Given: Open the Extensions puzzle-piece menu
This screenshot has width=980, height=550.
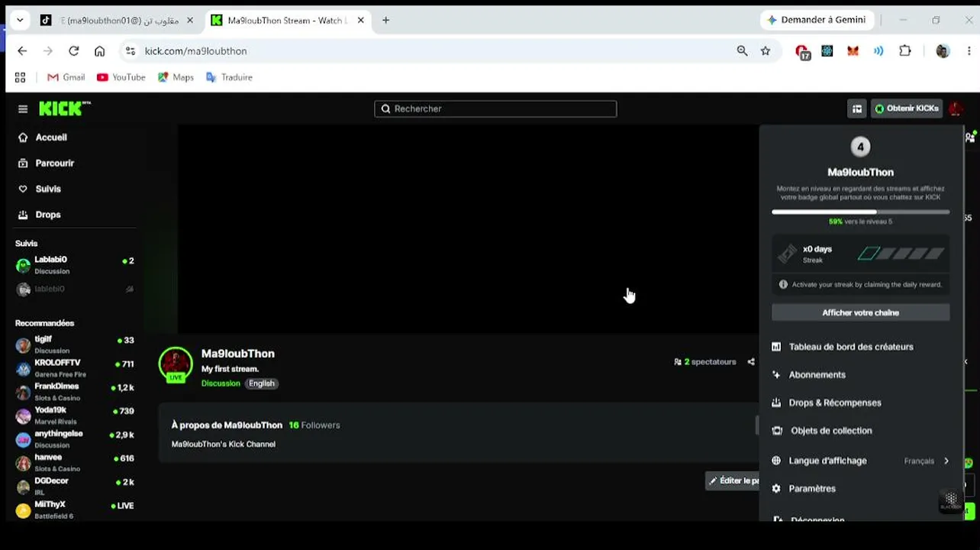Looking at the screenshot, I should (x=905, y=51).
